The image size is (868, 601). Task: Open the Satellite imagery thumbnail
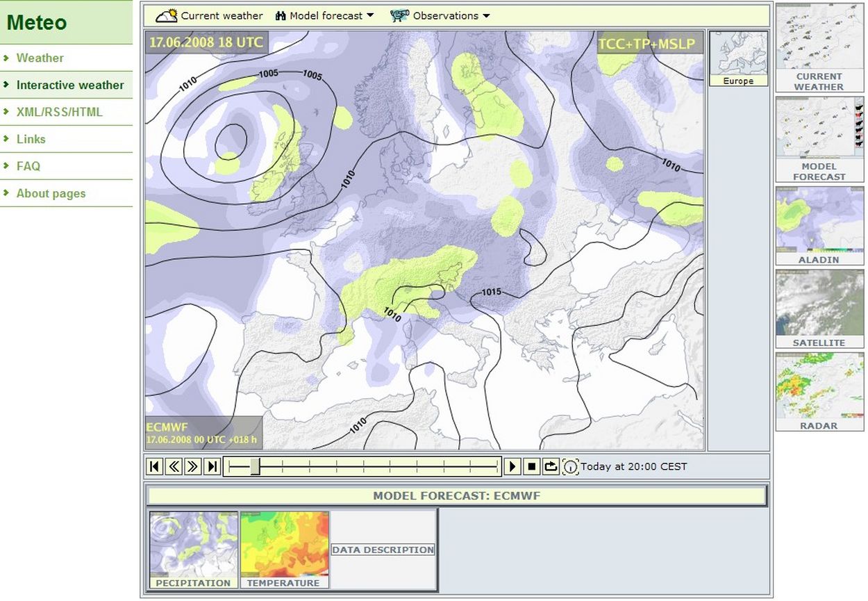(819, 309)
